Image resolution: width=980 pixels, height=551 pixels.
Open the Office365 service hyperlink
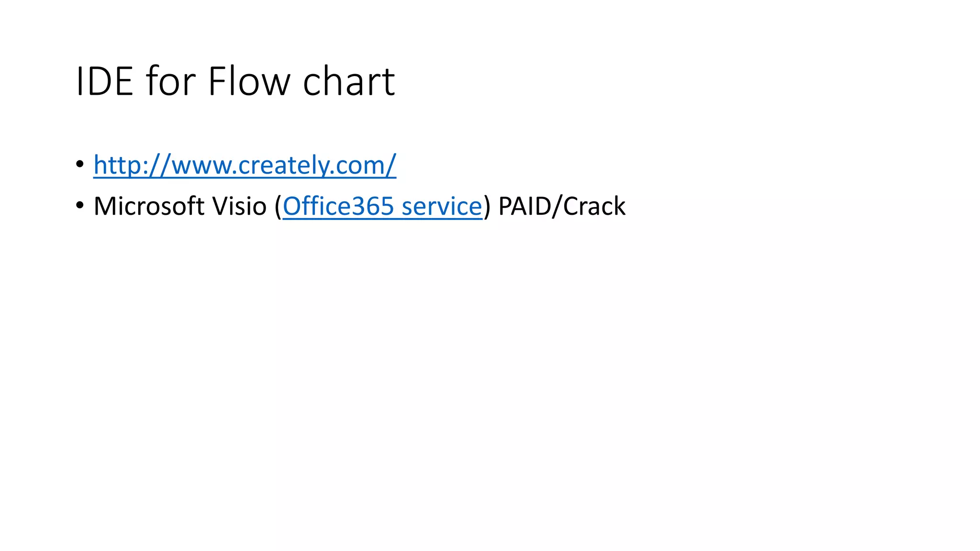coord(382,206)
